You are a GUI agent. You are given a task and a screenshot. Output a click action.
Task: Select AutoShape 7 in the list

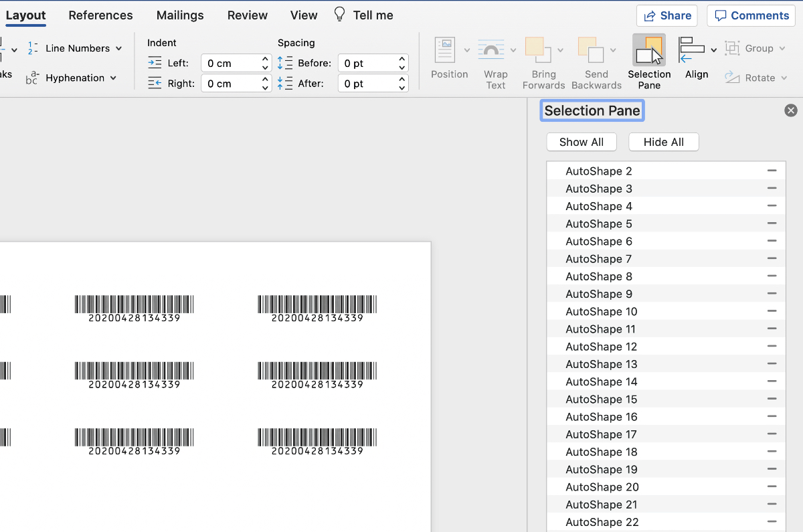[666, 258]
